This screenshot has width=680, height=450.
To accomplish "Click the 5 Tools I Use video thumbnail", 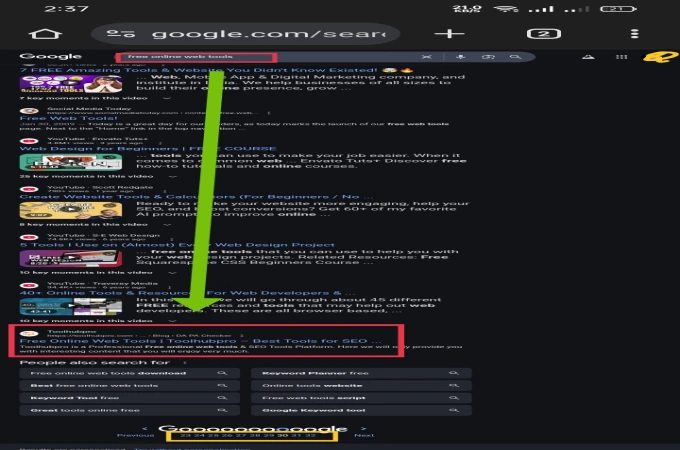I will [71, 258].
